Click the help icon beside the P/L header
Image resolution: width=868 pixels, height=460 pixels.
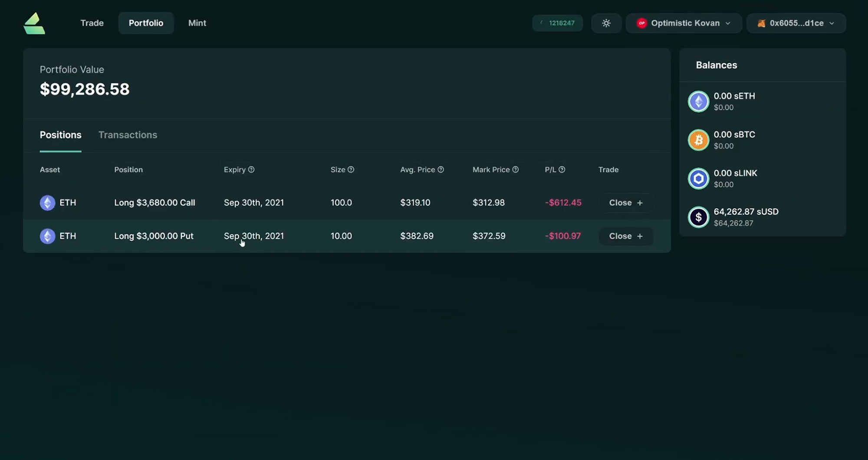[x=562, y=169]
